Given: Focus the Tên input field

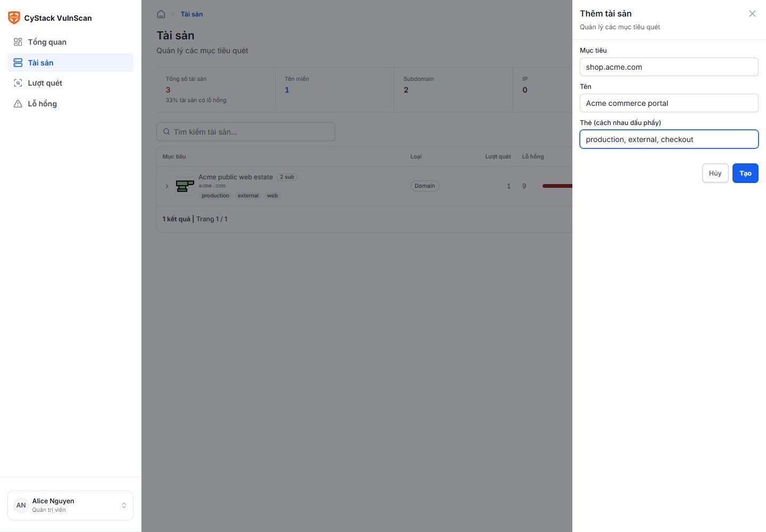Looking at the screenshot, I should 669,103.
